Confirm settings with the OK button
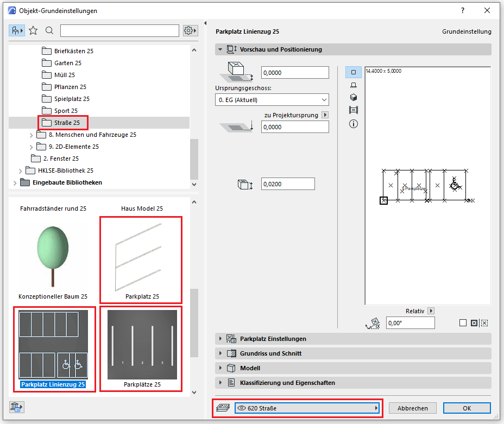This screenshot has width=504, height=424. tap(467, 408)
